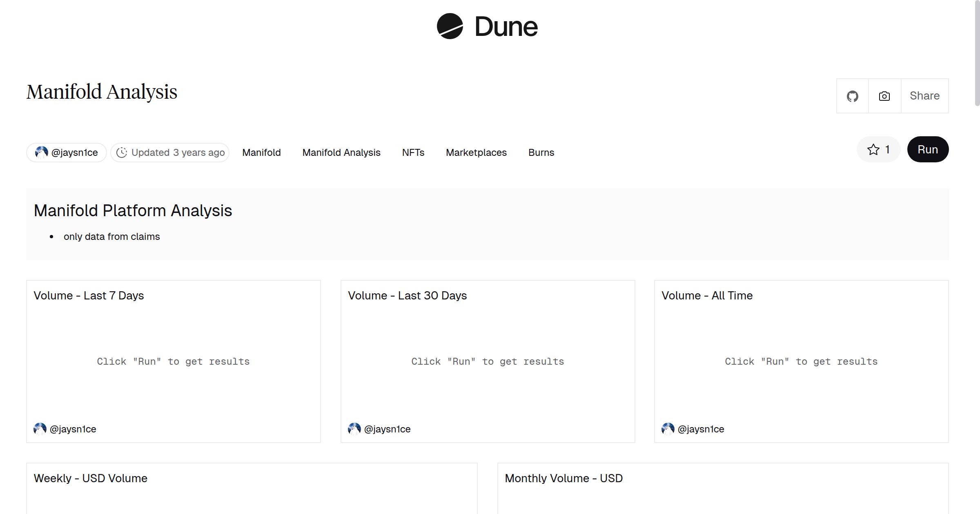Click avatar in Volume - Last 30 Days card
This screenshot has width=980, height=514.
pos(354,429)
